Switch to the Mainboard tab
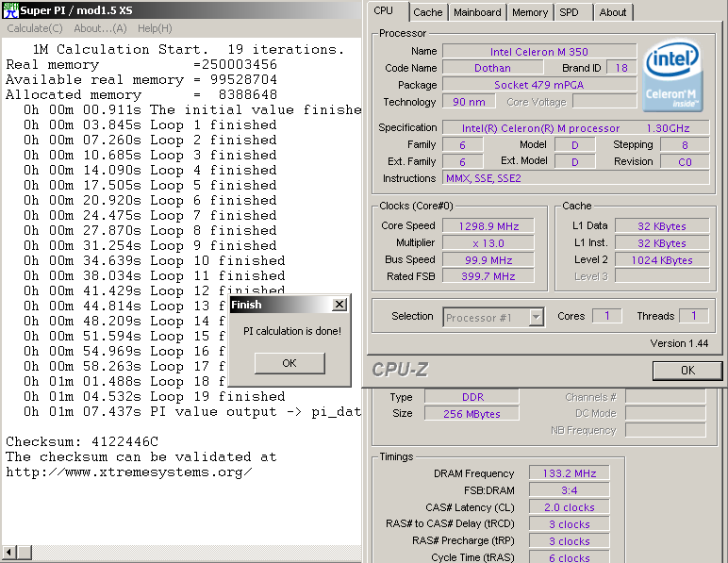 (477, 12)
